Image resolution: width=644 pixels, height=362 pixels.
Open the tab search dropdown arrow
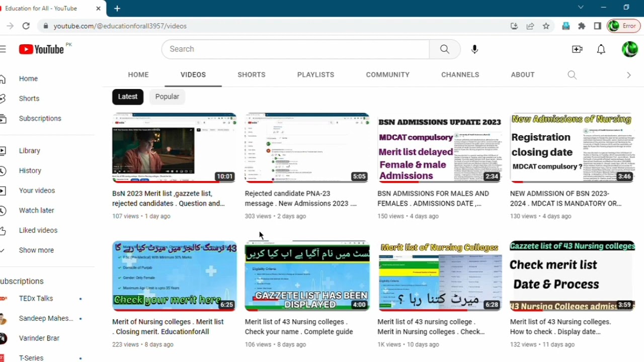tap(581, 8)
